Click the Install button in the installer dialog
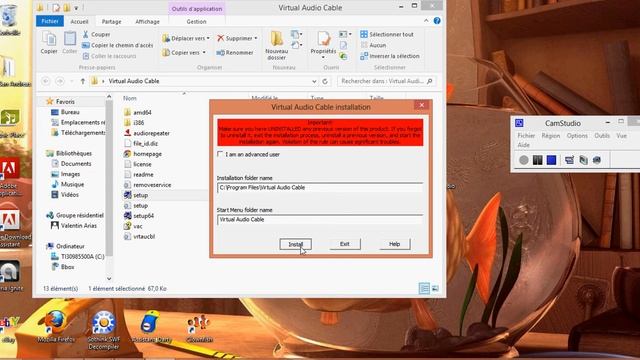Image resolution: width=640 pixels, height=360 pixels. 296,244
